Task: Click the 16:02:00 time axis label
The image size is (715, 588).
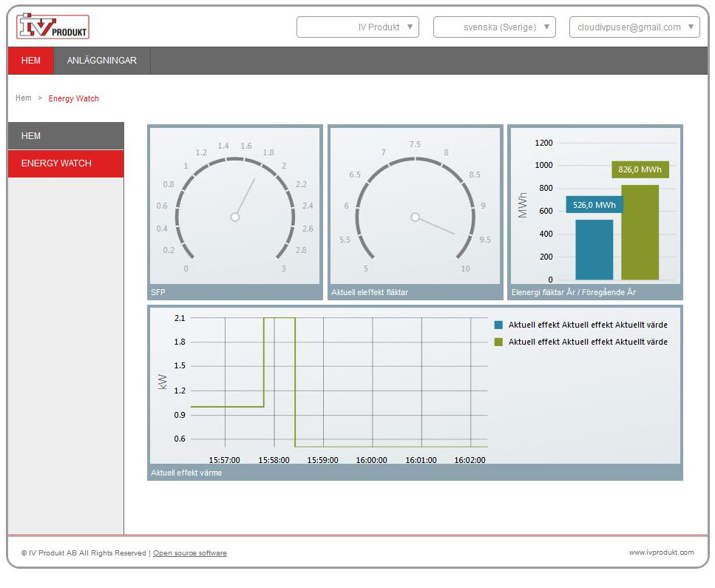Action: pos(470,460)
